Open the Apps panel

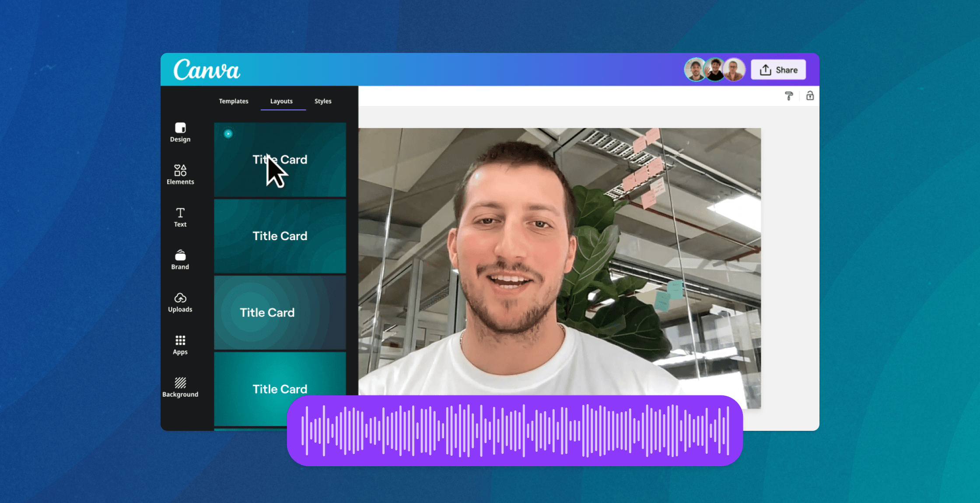(180, 345)
